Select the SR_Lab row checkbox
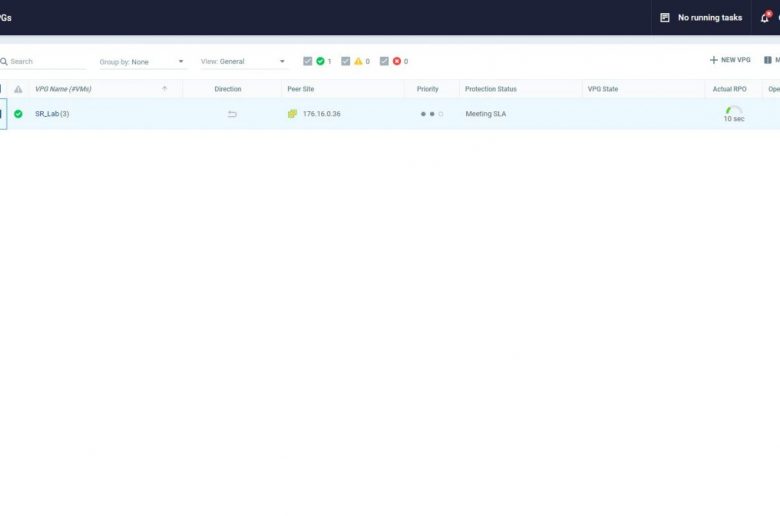Image resolution: width=780 pixels, height=516 pixels. coord(2,114)
